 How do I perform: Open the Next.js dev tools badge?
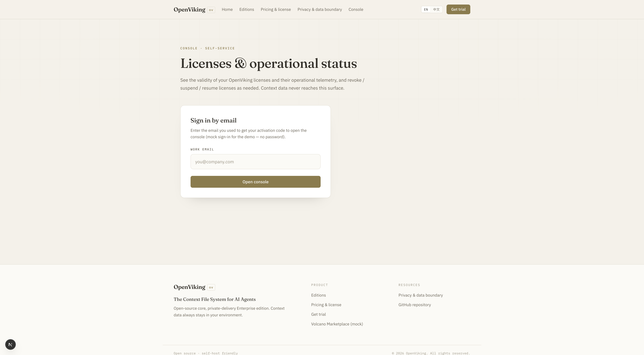coord(10,345)
